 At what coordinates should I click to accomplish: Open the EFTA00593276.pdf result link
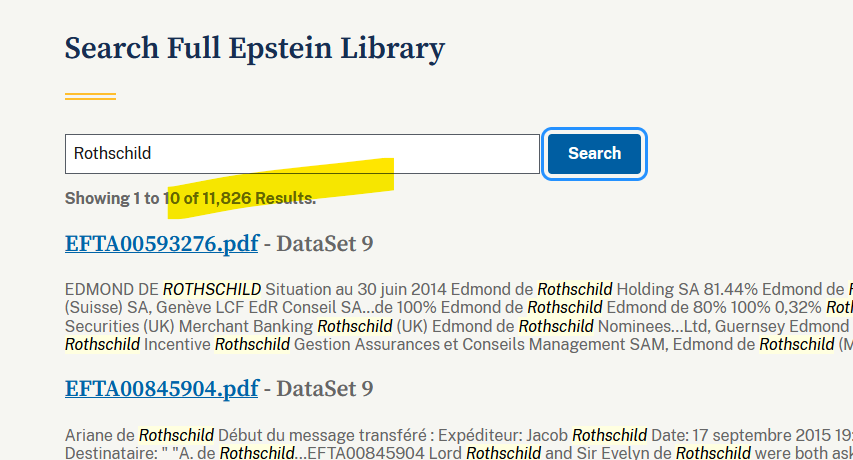coord(161,244)
